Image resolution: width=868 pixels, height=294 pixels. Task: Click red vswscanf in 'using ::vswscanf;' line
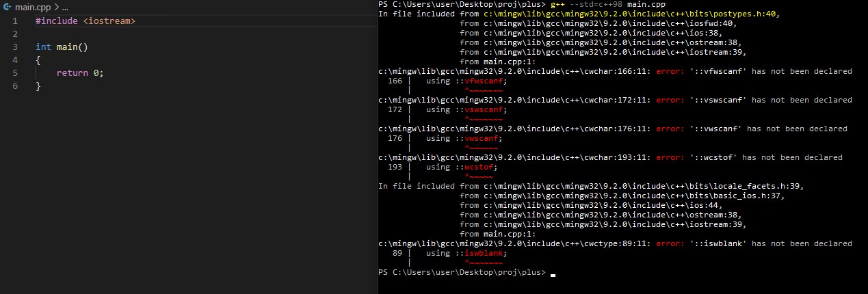484,109
